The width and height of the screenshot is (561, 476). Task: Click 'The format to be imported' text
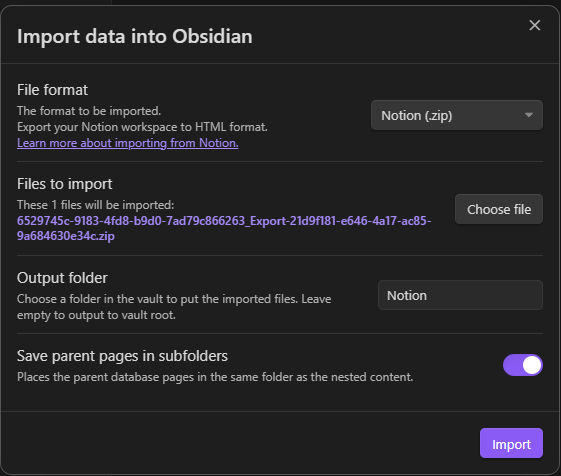[x=89, y=111]
